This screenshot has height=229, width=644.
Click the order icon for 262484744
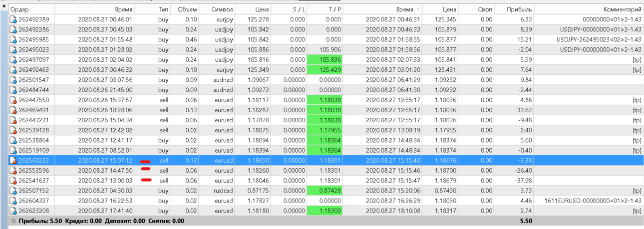tap(13, 90)
